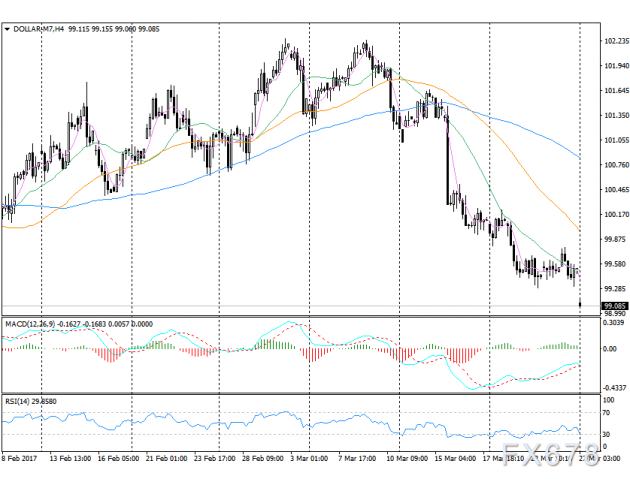The image size is (630, 490).
Task: Click the 21 Feb 01:00 time label
Action: (x=166, y=458)
